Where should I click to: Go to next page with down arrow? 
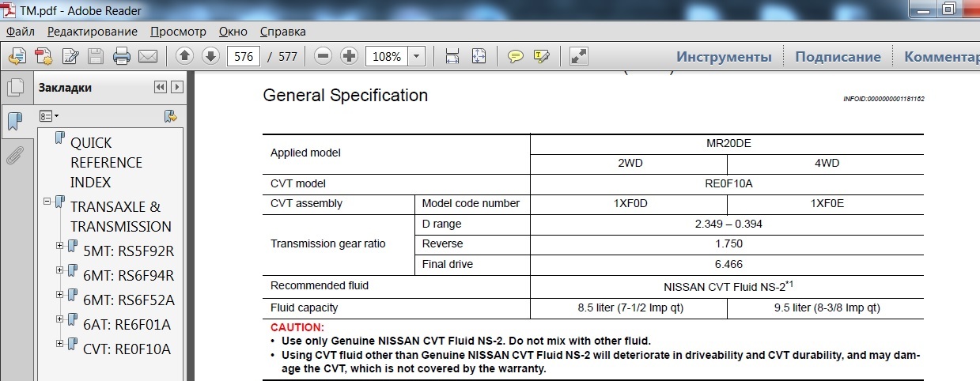210,56
